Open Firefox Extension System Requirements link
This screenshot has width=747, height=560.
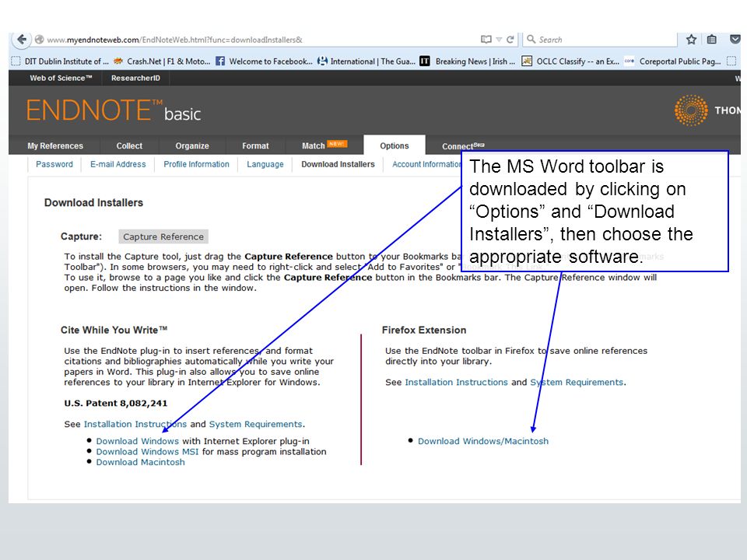pos(577,382)
